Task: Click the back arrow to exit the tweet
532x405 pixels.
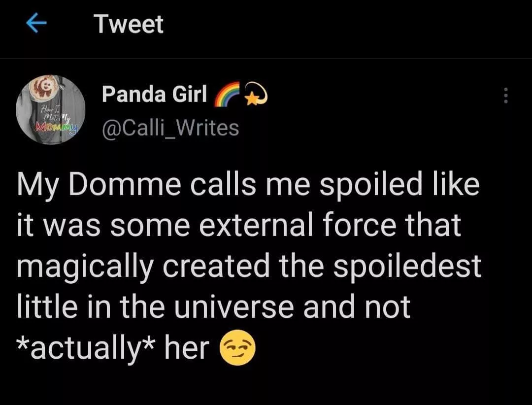Action: pyautogui.click(x=36, y=22)
